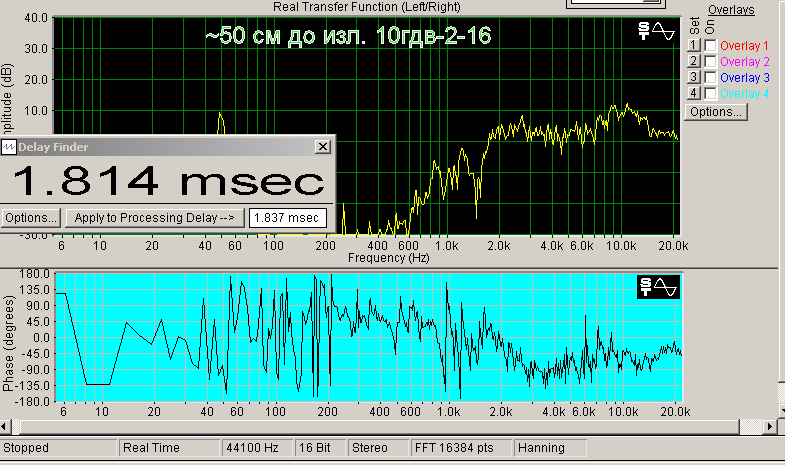The height and width of the screenshot is (465, 785).
Task: Click the Frequency (Hz) axis label
Action: point(388,258)
